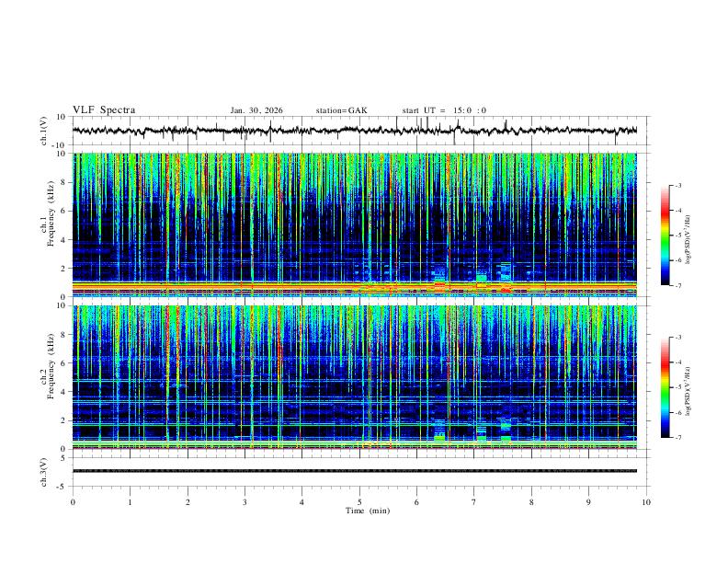Screen dimensions: 728x563
Task: Click the "Time (min)" axis title
Action: tap(368, 511)
